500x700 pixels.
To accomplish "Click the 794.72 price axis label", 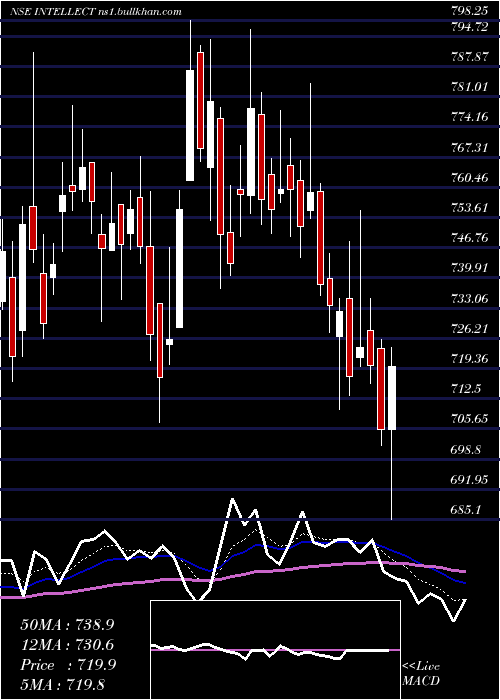I will click(467, 27).
